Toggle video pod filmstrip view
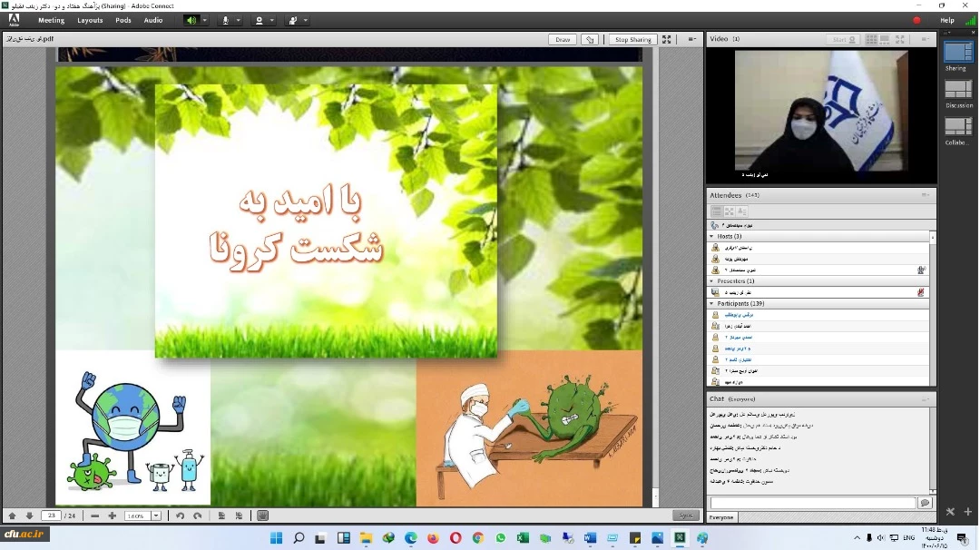 [x=885, y=39]
